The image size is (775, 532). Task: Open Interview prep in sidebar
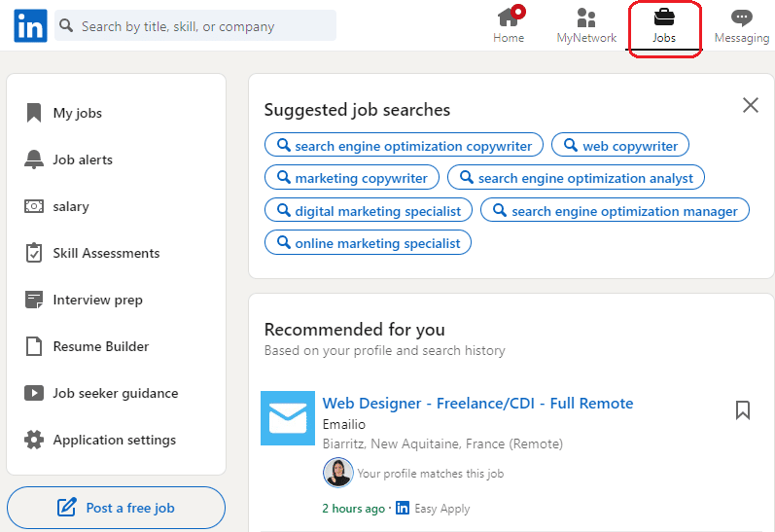point(84,300)
